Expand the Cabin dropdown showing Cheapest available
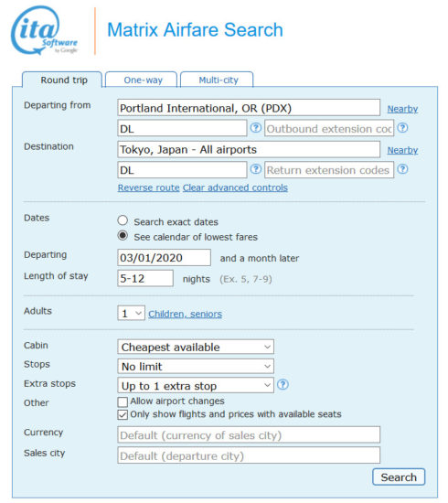 [196, 347]
